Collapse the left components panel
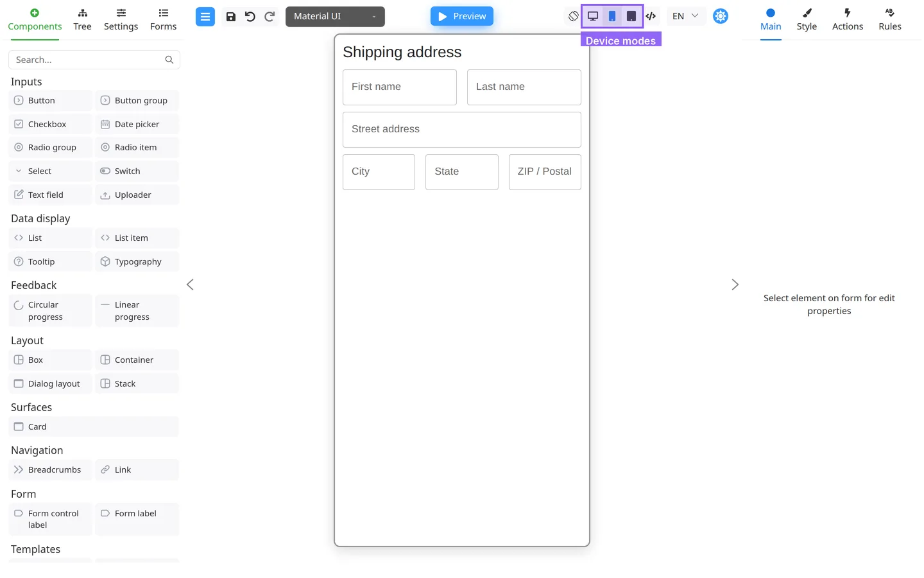This screenshot has width=924, height=578. (190, 285)
